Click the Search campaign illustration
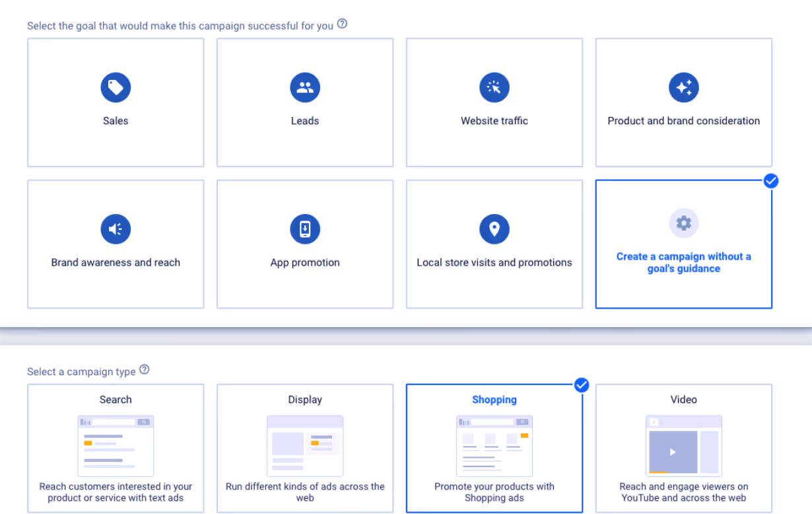This screenshot has height=514, width=812. point(116,446)
